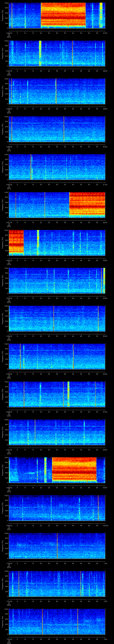This screenshot has width=114, height=644.
Task: Click the red broadband burst ending the 6:51 panel
Action: coord(87,203)
